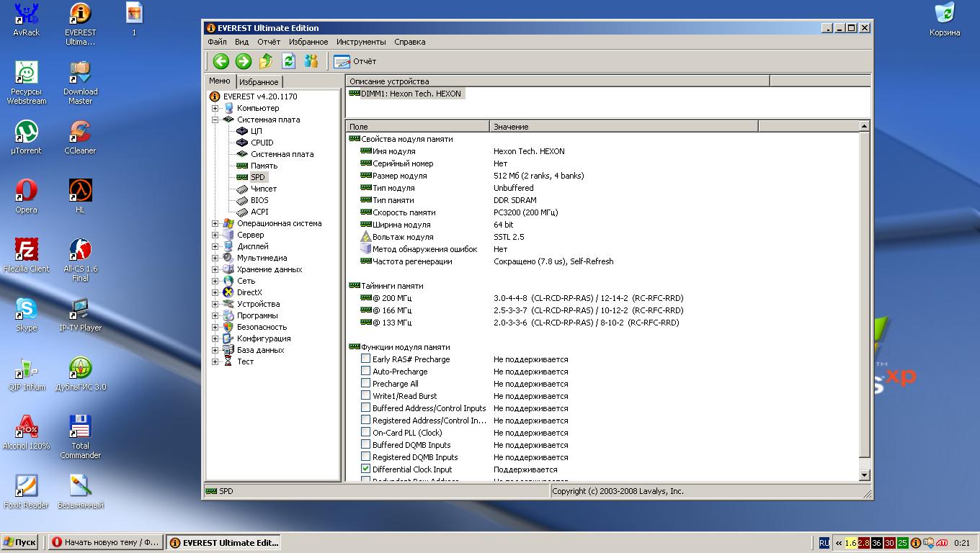Expand the Хранение данных tree node
The width and height of the screenshot is (980, 553).
[x=215, y=269]
